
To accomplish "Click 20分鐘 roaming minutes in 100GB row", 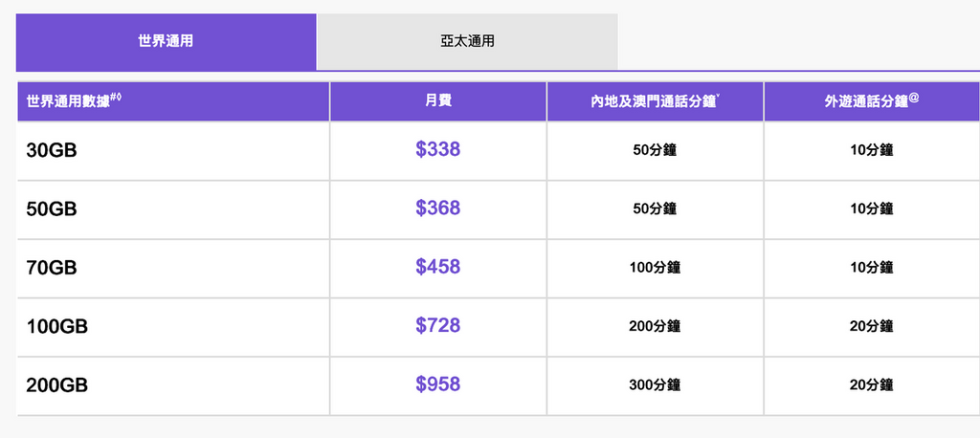I will (871, 327).
